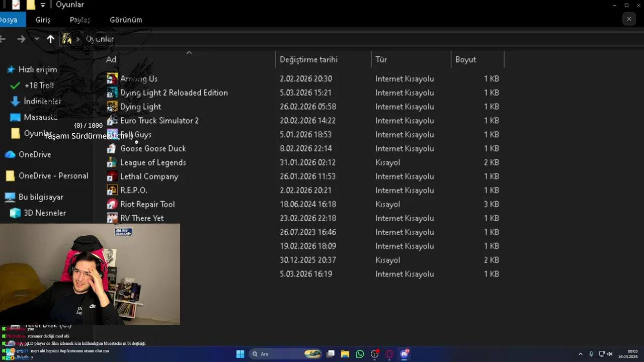The width and height of the screenshot is (644, 362).
Task: Click the New Folder icon in title bar
Action: point(31,5)
